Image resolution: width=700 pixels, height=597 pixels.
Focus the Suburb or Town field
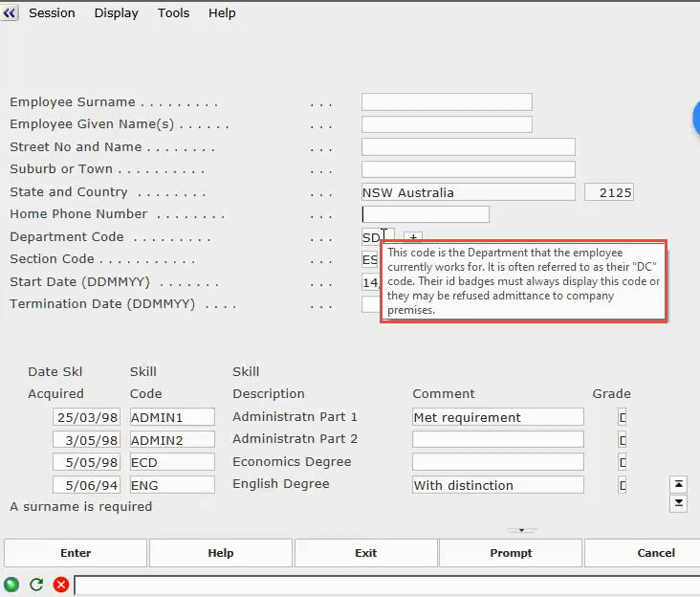pos(469,169)
